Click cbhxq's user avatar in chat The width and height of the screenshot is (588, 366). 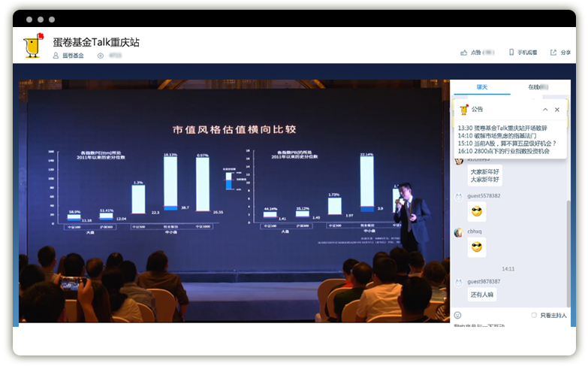tap(458, 232)
